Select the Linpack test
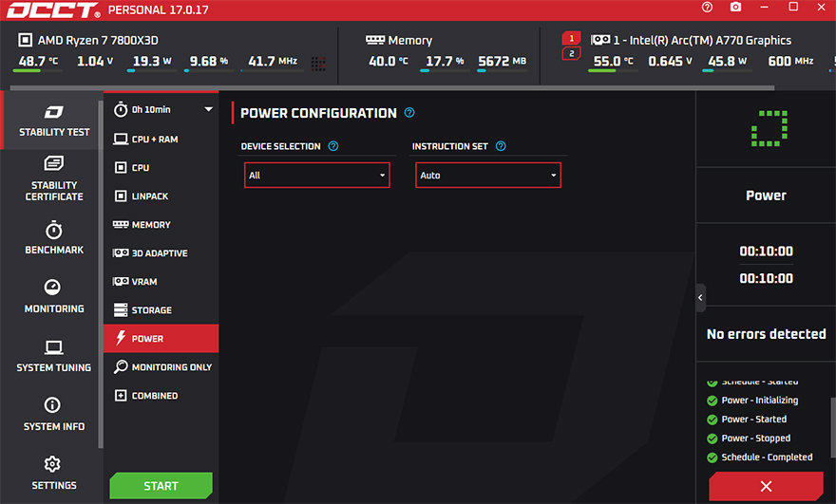The height and width of the screenshot is (504, 836). tap(161, 196)
